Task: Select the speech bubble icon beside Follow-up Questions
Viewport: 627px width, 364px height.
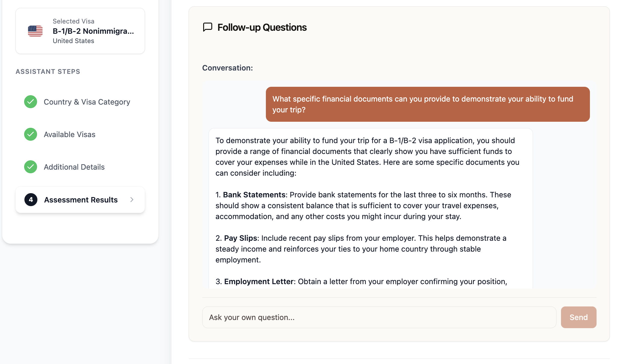Action: click(x=207, y=27)
